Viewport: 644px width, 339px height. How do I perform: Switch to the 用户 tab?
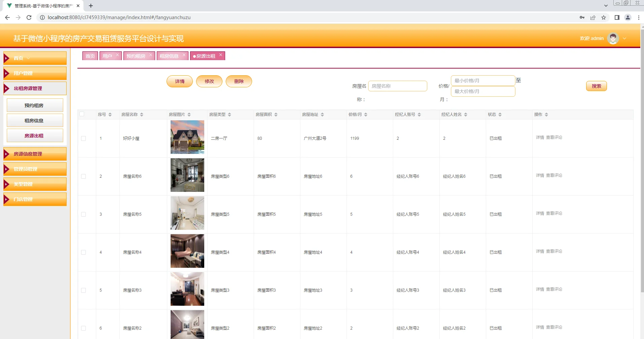coord(107,56)
